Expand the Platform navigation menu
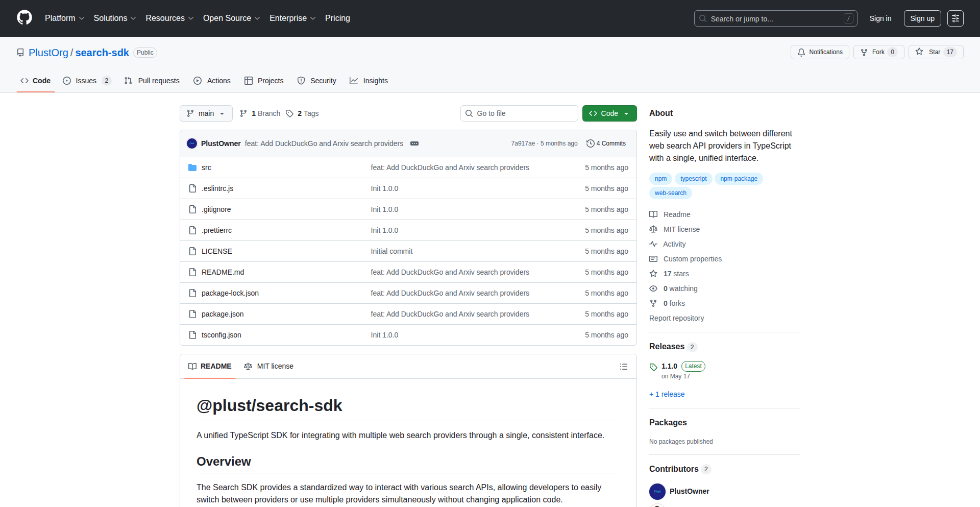The image size is (980, 507). click(x=64, y=18)
